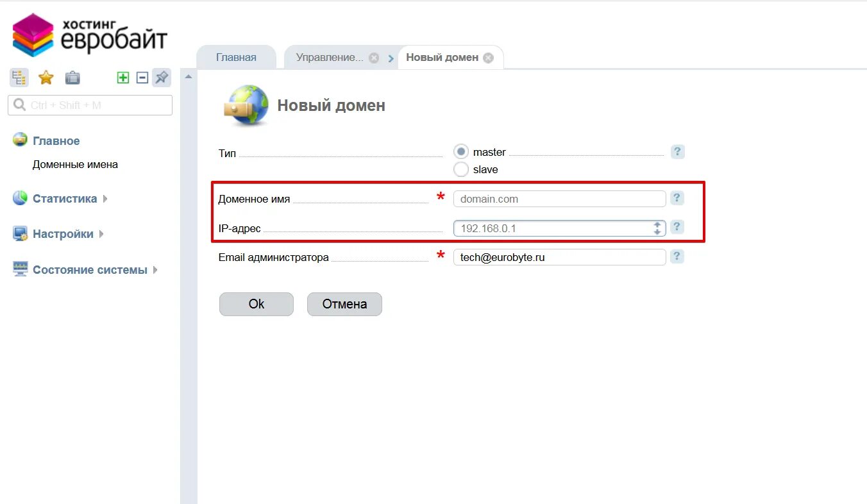867x504 pixels.
Task: Click the Главное section icon
Action: pos(21,140)
